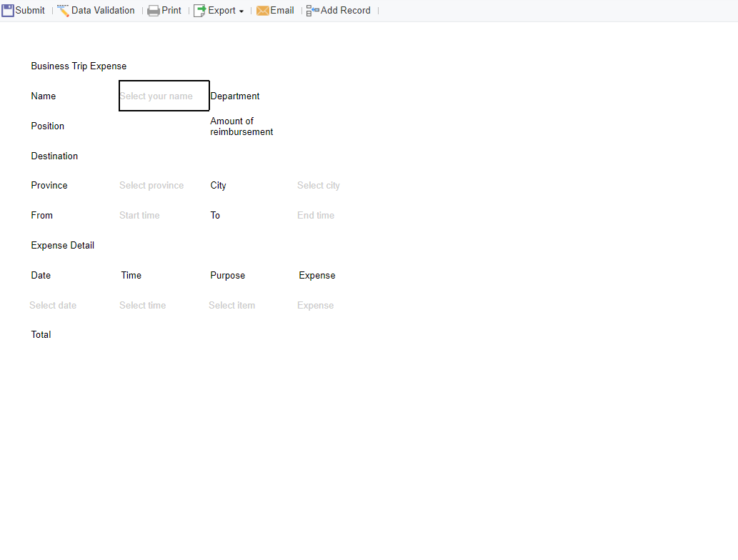This screenshot has height=560, width=738.
Task: Click the Export label in toolbar
Action: (x=221, y=10)
